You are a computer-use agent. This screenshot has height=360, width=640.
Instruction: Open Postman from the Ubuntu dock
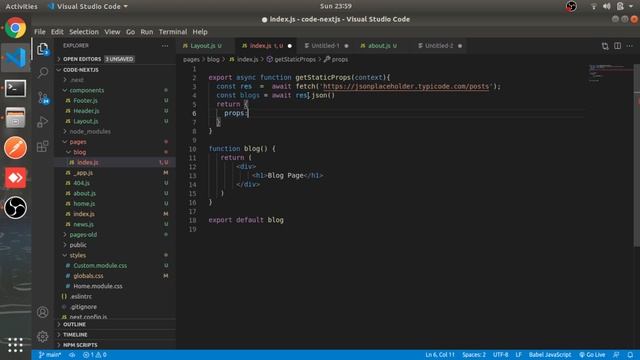point(16,148)
